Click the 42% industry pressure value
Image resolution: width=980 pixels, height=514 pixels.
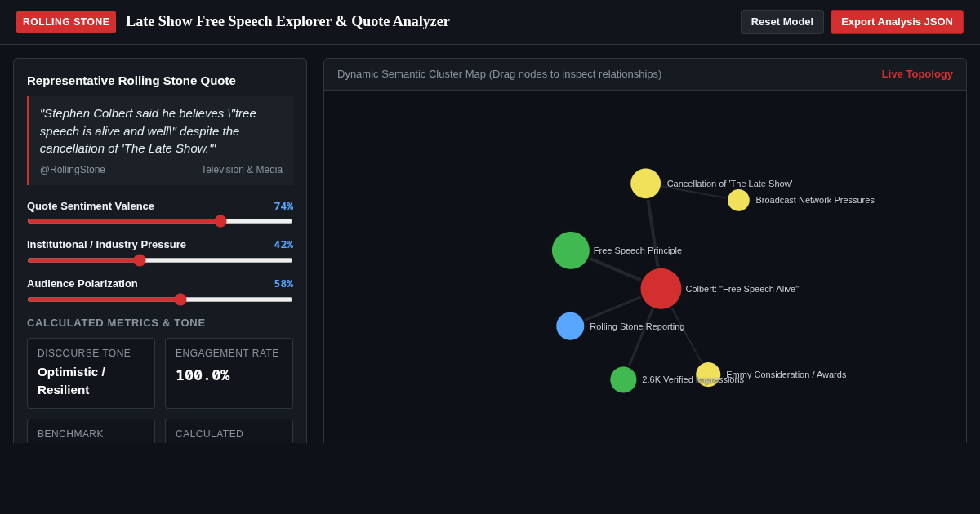coord(283,245)
